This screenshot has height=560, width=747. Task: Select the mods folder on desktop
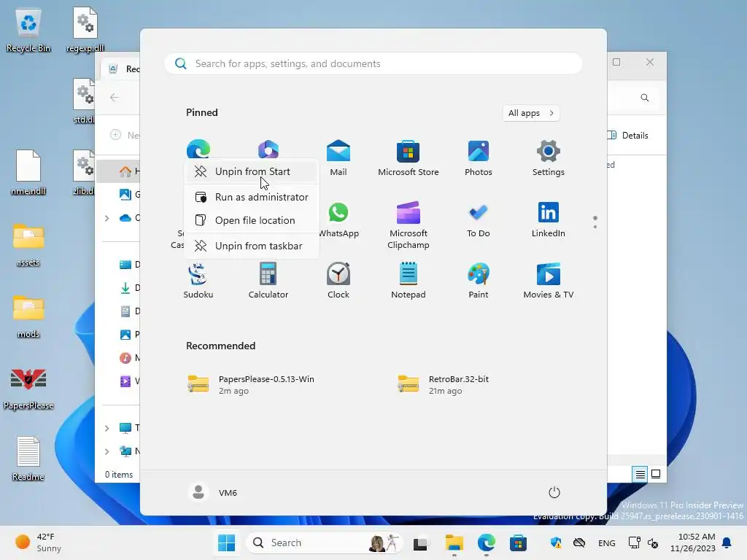pos(28,316)
